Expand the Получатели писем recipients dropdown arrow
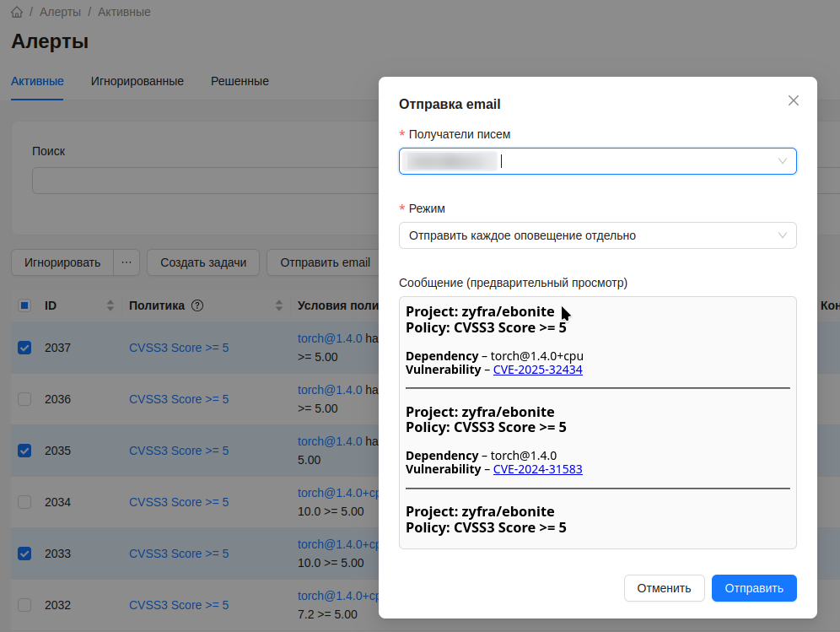The image size is (840, 632). pos(782,161)
